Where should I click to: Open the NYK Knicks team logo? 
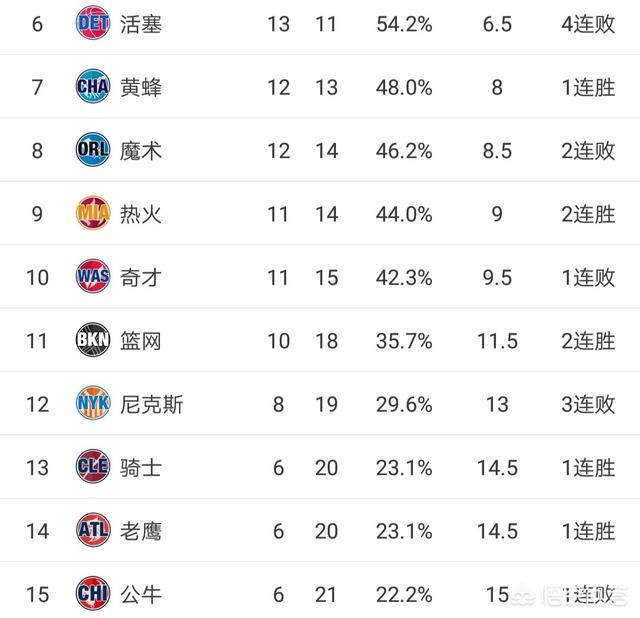(93, 403)
